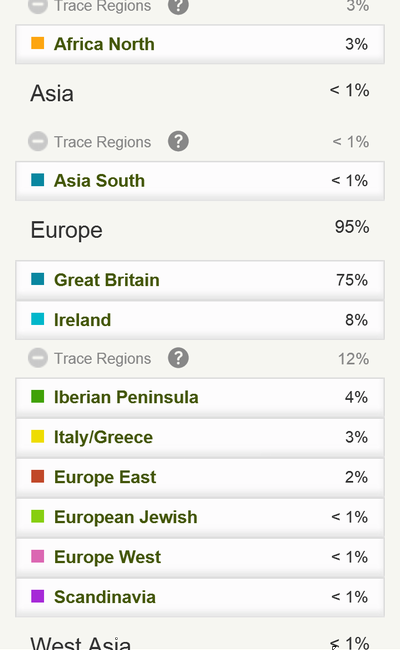
Task: Select the Europe East row
Action: (x=200, y=477)
